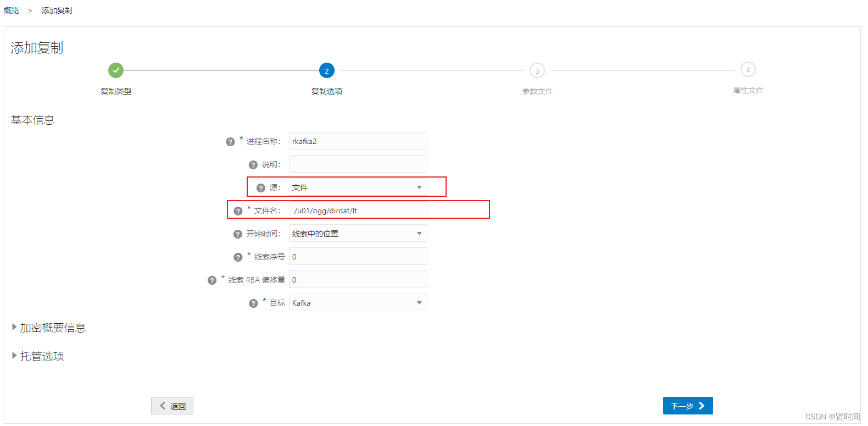Click the 基本信息 section heading
868x426 pixels.
click(33, 120)
